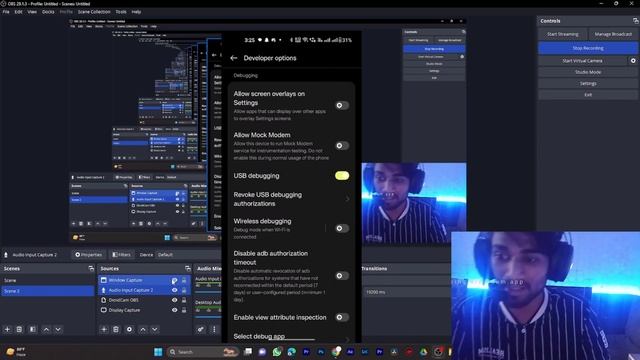640x360 pixels.
Task: Open virtual camera settings gear
Action: (633, 60)
